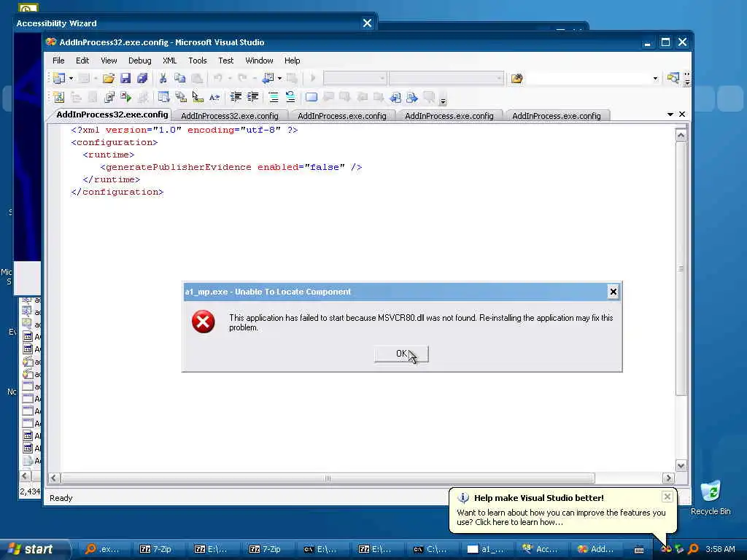747x560 pixels.
Task: Click the Display Quick Info icon
Action: (x=198, y=98)
